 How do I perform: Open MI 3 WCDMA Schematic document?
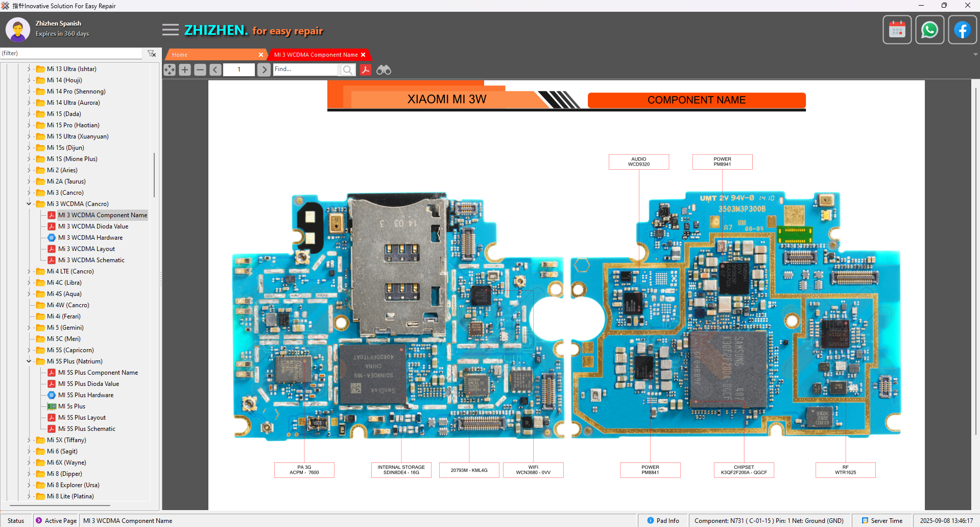point(91,260)
